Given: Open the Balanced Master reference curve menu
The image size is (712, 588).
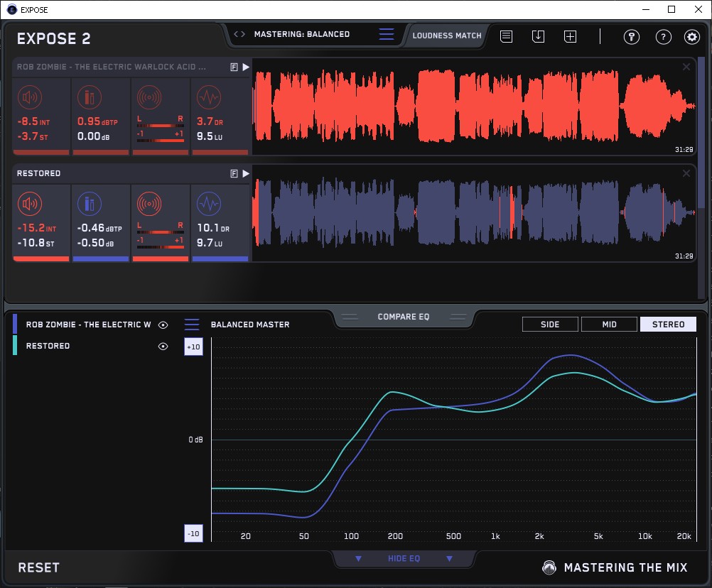Looking at the screenshot, I should 192,325.
